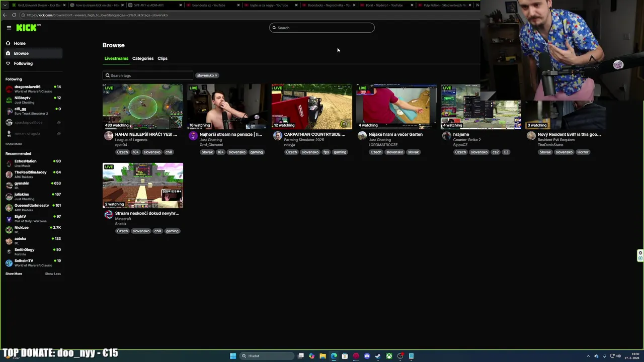644x362 pixels.
Task: Open clfi_gg in Following list
Action: coord(33,111)
